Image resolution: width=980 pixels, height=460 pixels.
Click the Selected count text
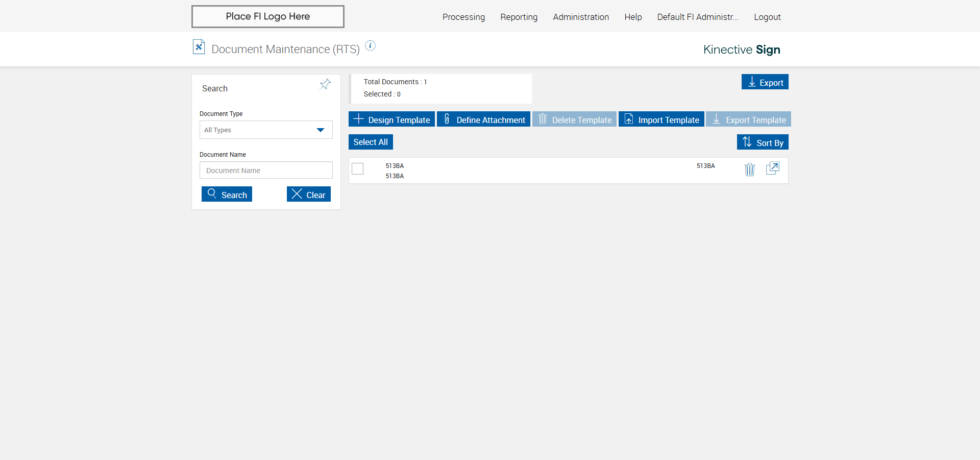click(x=382, y=94)
